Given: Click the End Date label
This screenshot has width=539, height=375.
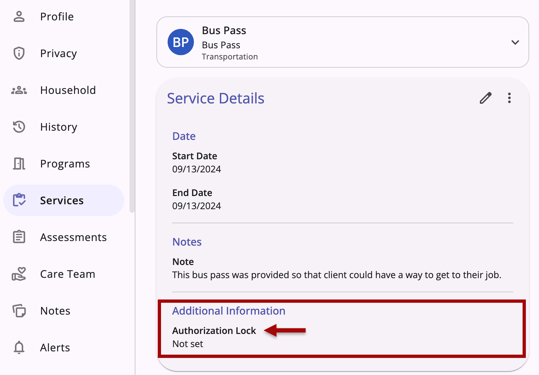Looking at the screenshot, I should [192, 193].
